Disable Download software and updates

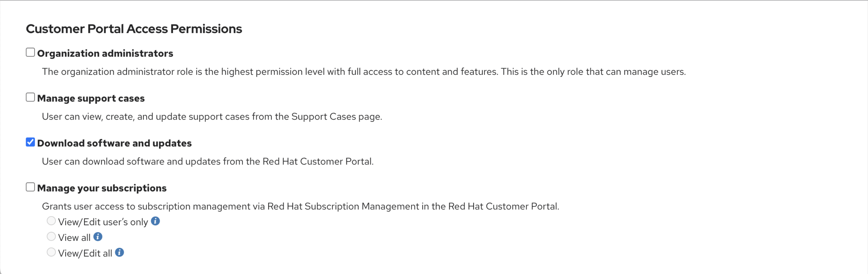click(x=30, y=142)
